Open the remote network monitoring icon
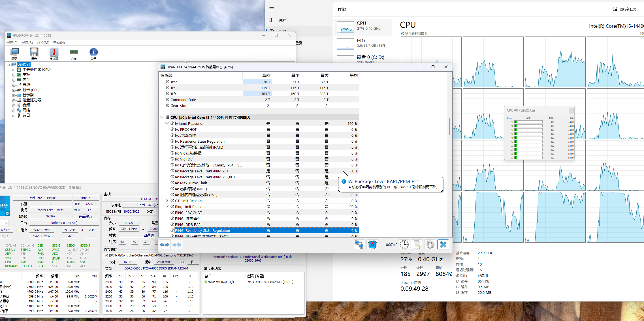Screen dimensions: 644x321 tap(359, 245)
